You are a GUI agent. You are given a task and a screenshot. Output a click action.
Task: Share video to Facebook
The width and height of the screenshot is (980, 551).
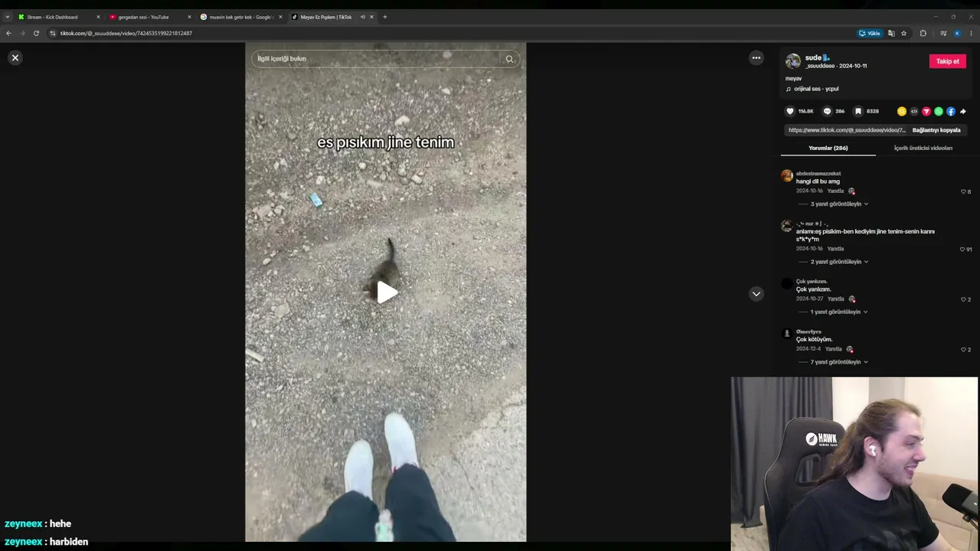[951, 112]
